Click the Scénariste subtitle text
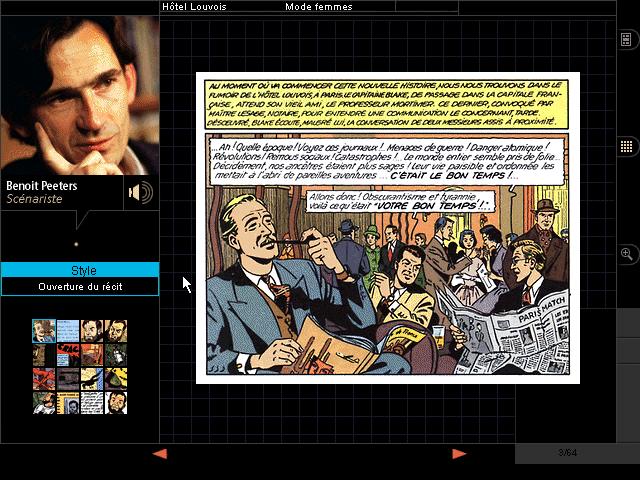 click(34, 199)
